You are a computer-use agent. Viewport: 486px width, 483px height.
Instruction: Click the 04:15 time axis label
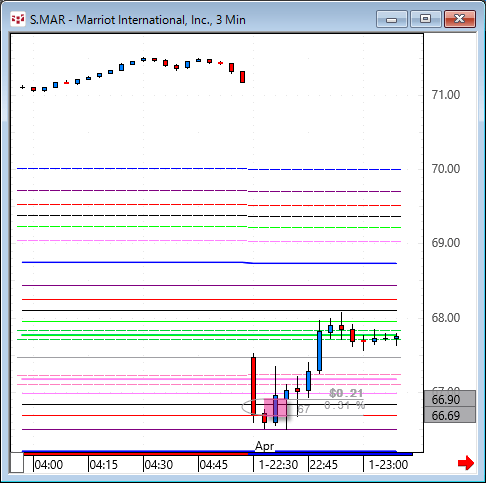[x=104, y=465]
